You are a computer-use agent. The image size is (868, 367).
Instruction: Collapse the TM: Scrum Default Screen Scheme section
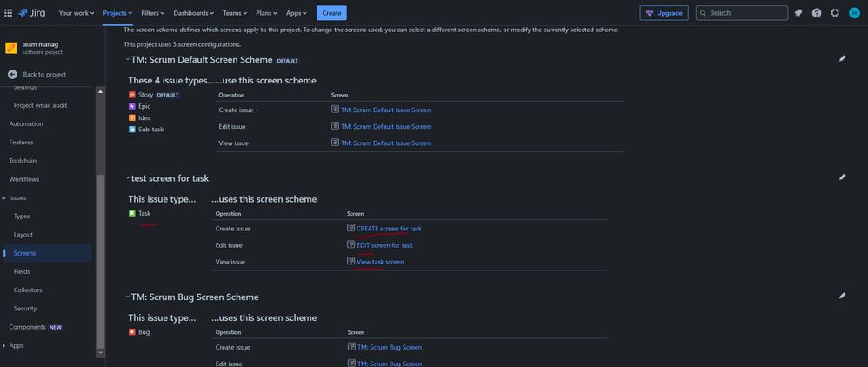pyautogui.click(x=127, y=59)
